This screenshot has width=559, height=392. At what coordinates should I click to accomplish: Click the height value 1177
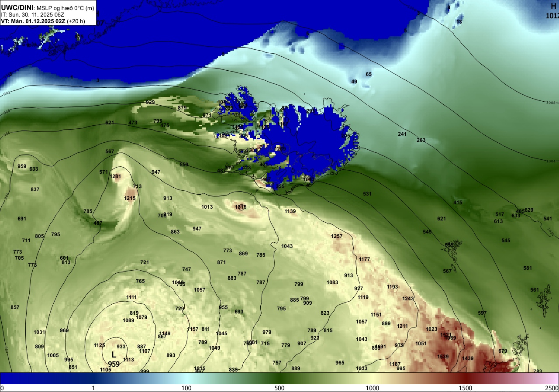364,259
